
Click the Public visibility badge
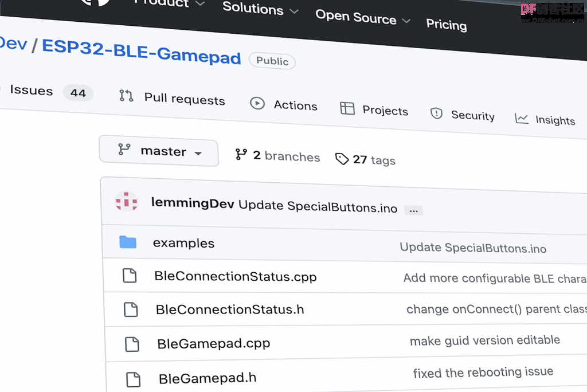tap(272, 61)
